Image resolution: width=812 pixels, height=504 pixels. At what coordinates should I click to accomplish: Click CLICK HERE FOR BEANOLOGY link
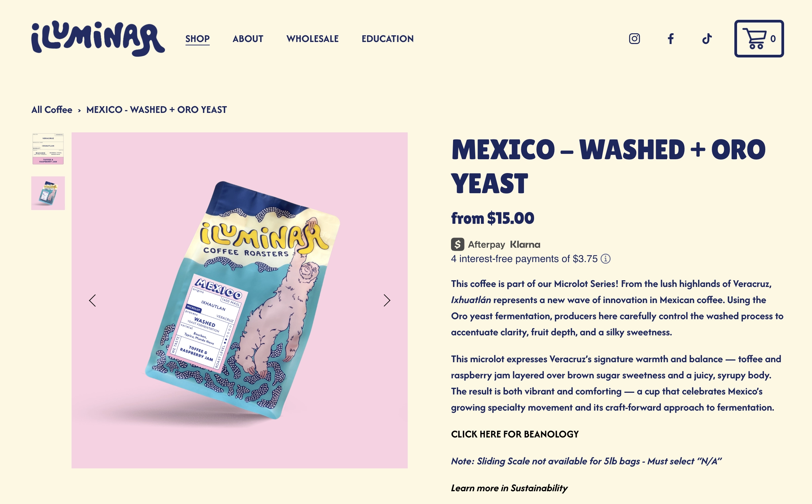click(x=515, y=434)
